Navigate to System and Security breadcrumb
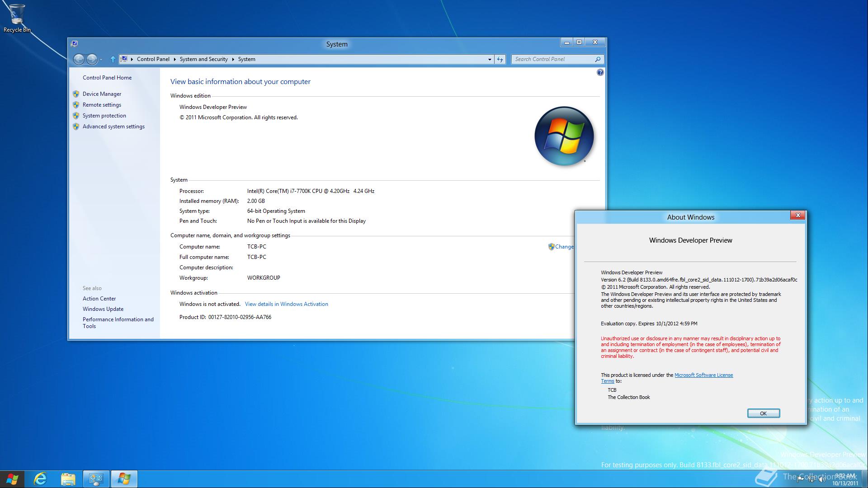Screen dimensions: 868x488 pos(203,59)
